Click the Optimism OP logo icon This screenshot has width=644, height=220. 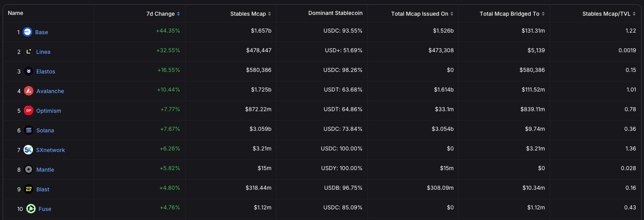(x=29, y=110)
